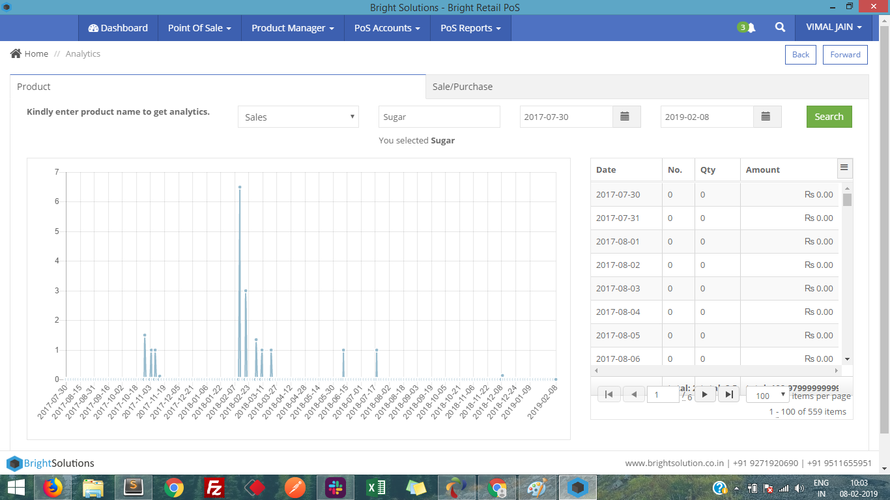890x500 pixels.
Task: Open the Sales type dropdown
Action: (298, 116)
